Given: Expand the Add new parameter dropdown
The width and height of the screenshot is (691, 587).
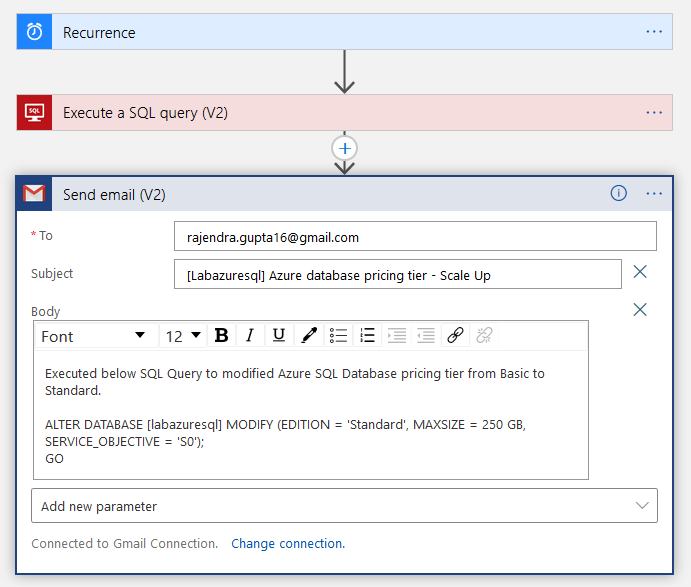Looking at the screenshot, I should tap(344, 506).
